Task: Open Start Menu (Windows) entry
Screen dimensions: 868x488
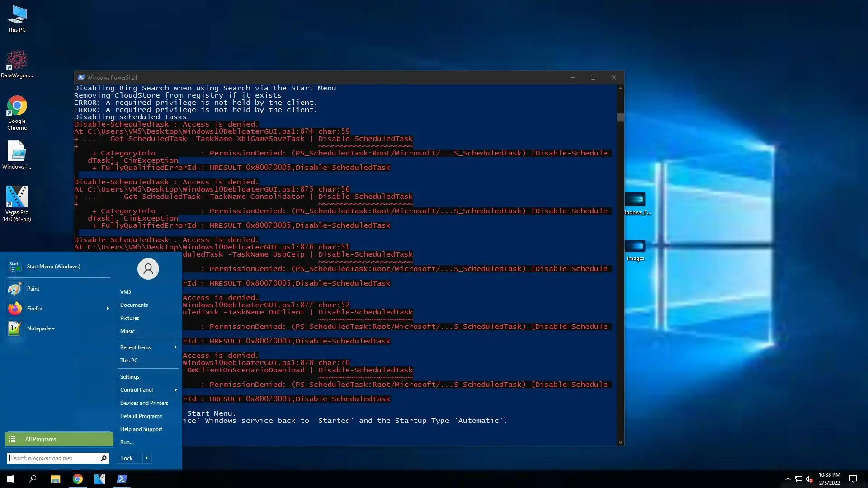Action: coord(53,267)
